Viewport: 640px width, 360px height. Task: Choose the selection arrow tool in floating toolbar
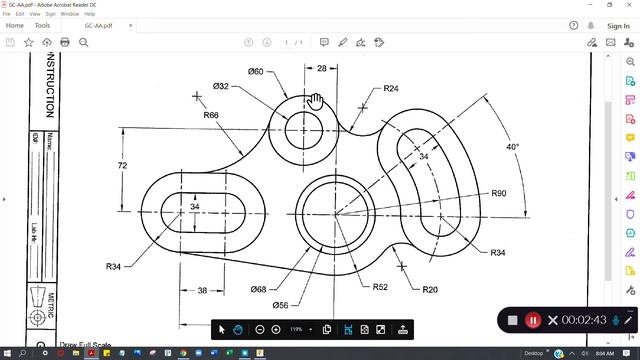(x=222, y=329)
